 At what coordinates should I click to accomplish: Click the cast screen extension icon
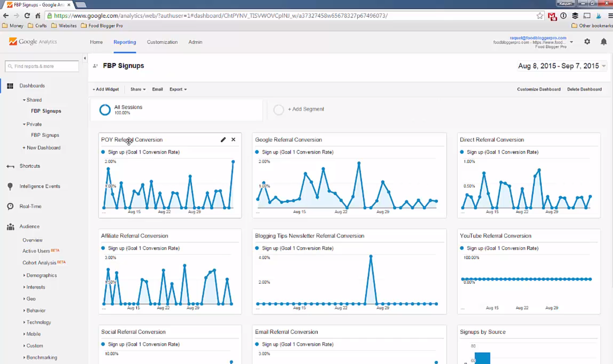(587, 16)
